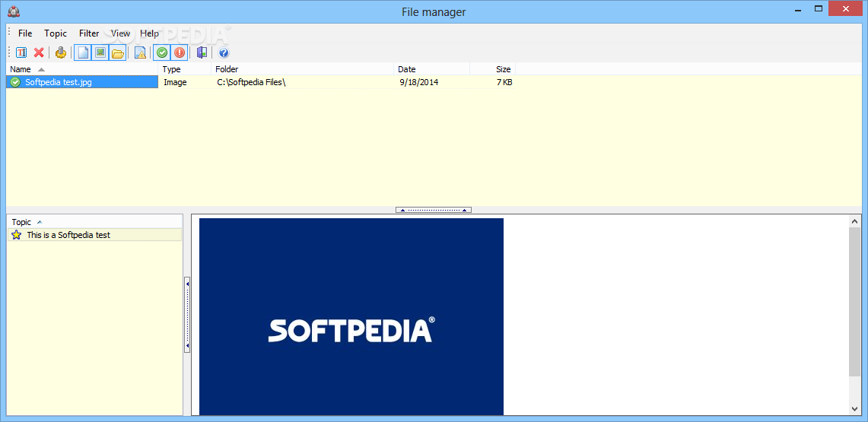Collapse the vertical splitter beside Topic panel

(187, 315)
